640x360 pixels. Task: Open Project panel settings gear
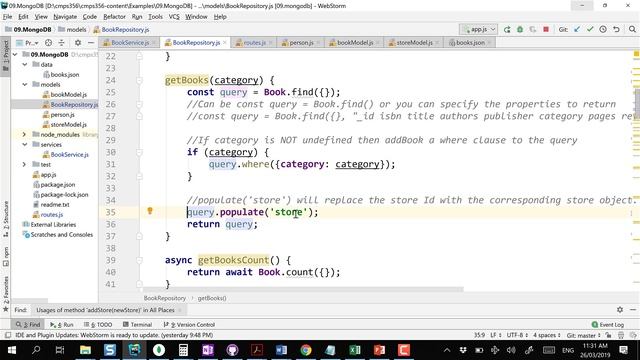click(x=78, y=42)
